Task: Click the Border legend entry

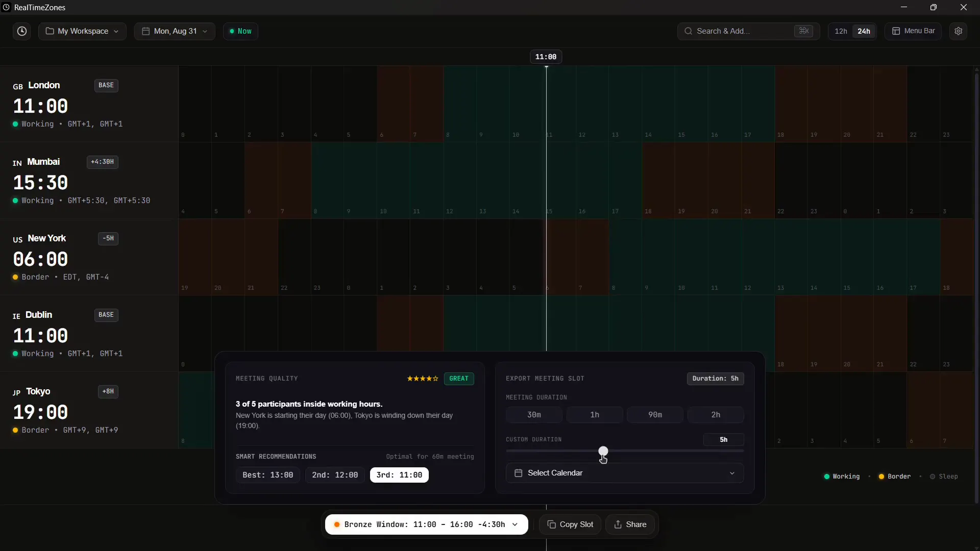Action: [895, 477]
